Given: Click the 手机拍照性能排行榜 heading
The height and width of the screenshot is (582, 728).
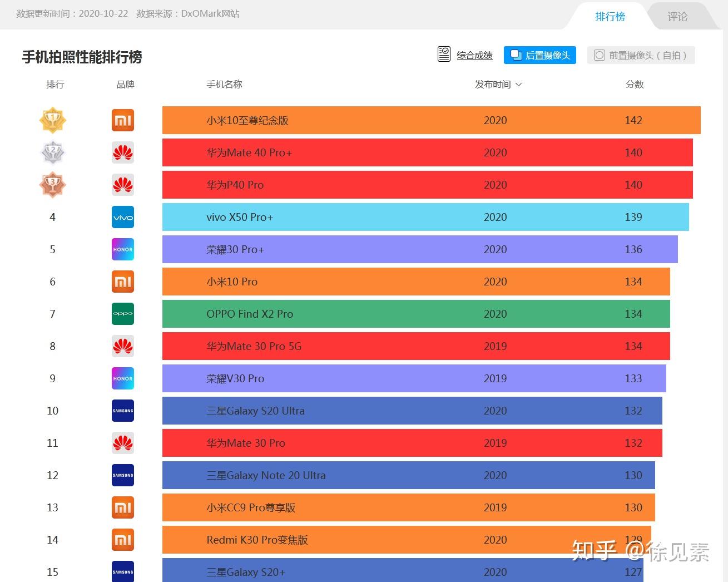Looking at the screenshot, I should click(82, 57).
